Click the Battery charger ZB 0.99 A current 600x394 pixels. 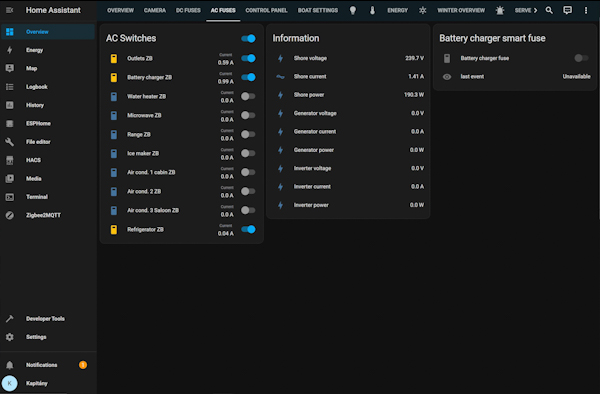pos(226,82)
